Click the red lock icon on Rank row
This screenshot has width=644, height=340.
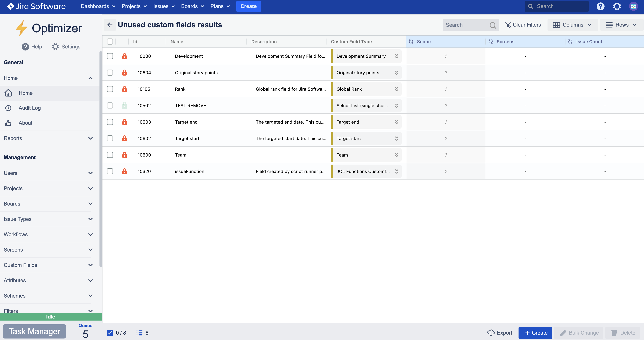pos(125,89)
